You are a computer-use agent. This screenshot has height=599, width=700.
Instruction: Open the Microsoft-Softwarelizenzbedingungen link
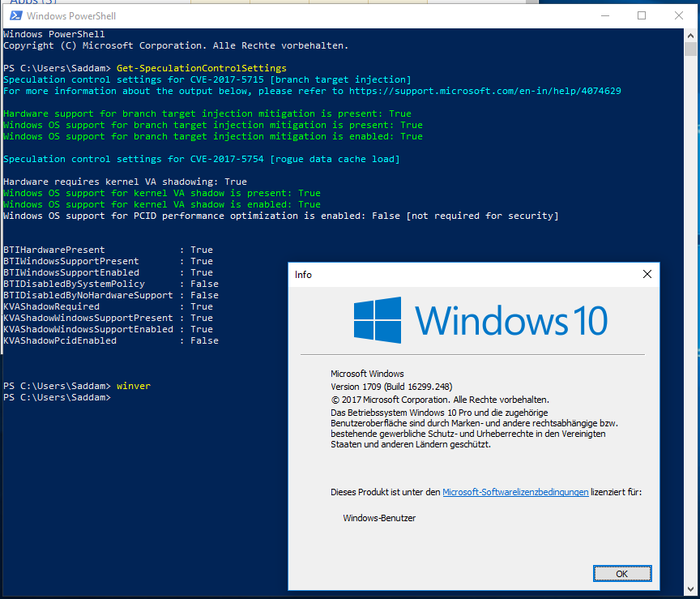[x=515, y=492]
